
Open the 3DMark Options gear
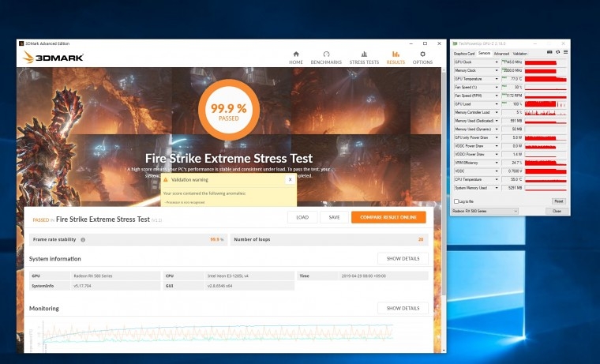click(x=422, y=58)
